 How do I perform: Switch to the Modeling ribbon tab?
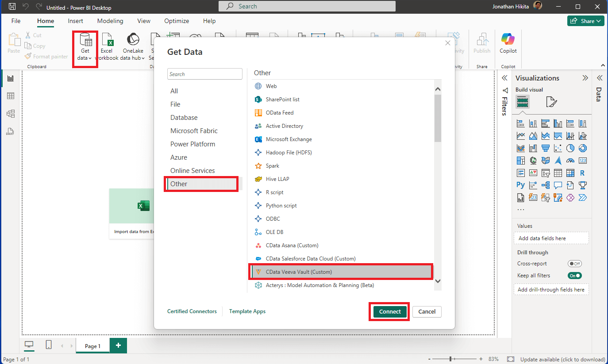[x=110, y=21]
